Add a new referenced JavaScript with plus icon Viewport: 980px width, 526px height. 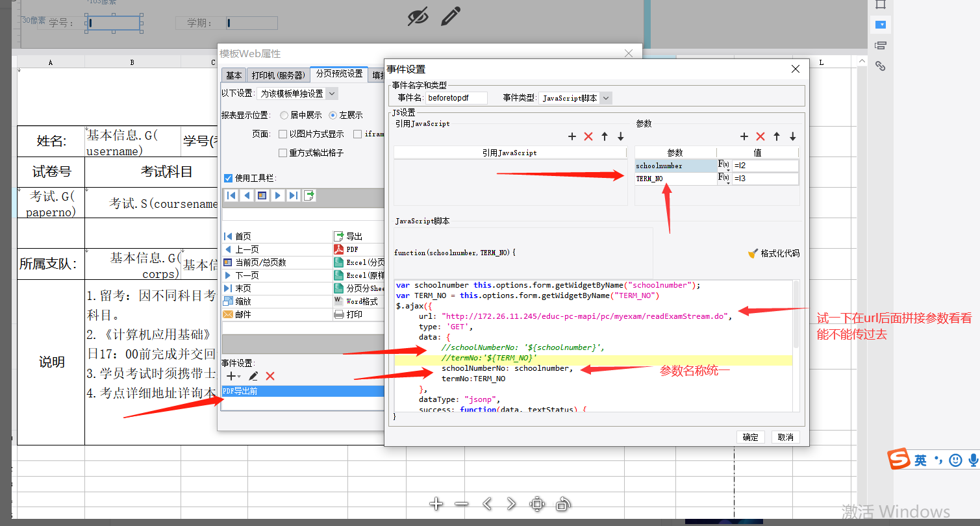pos(572,136)
